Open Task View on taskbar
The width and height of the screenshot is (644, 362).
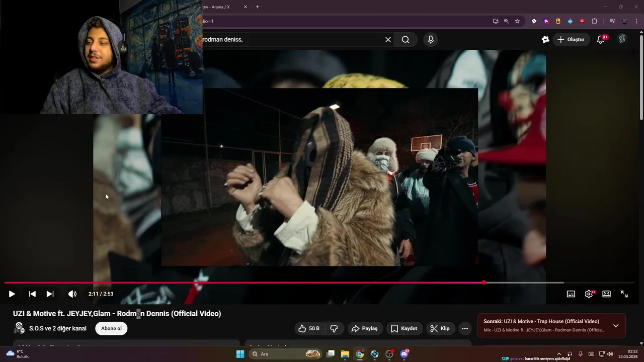(331, 354)
